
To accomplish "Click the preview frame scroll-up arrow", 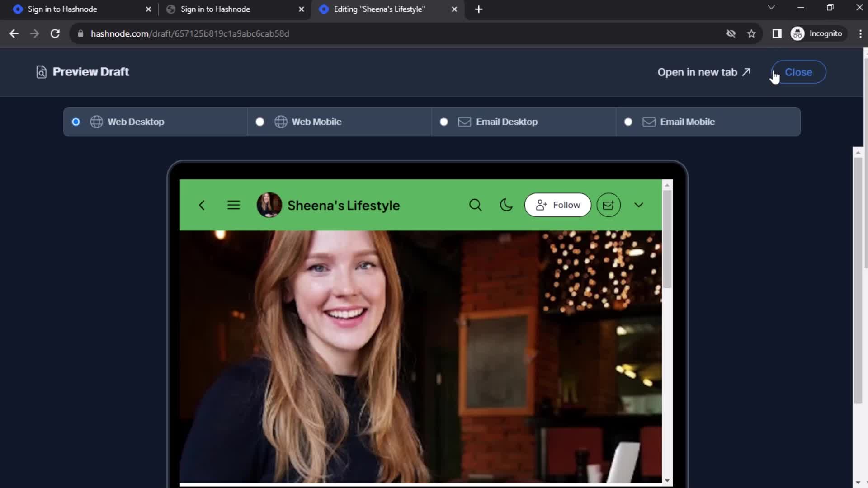I will coord(667,185).
